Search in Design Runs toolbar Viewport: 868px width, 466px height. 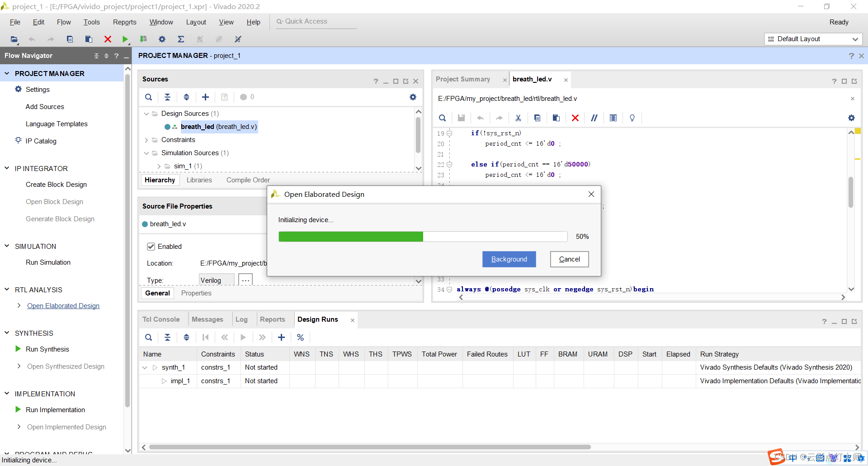[x=148, y=337]
